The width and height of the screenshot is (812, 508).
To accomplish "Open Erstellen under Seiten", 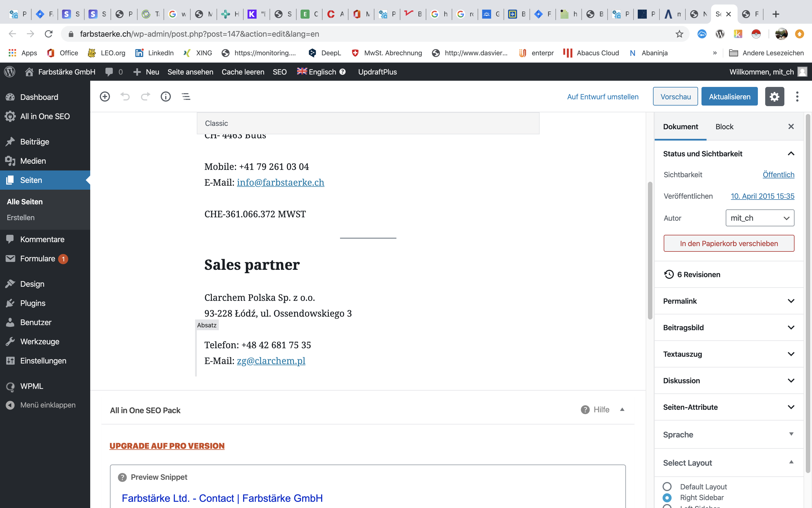I will tap(21, 218).
